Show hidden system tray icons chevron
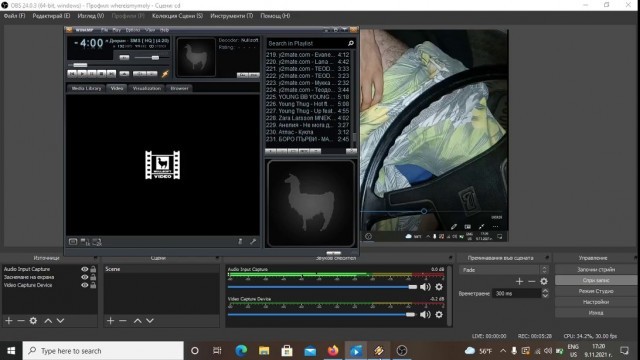 (503, 351)
